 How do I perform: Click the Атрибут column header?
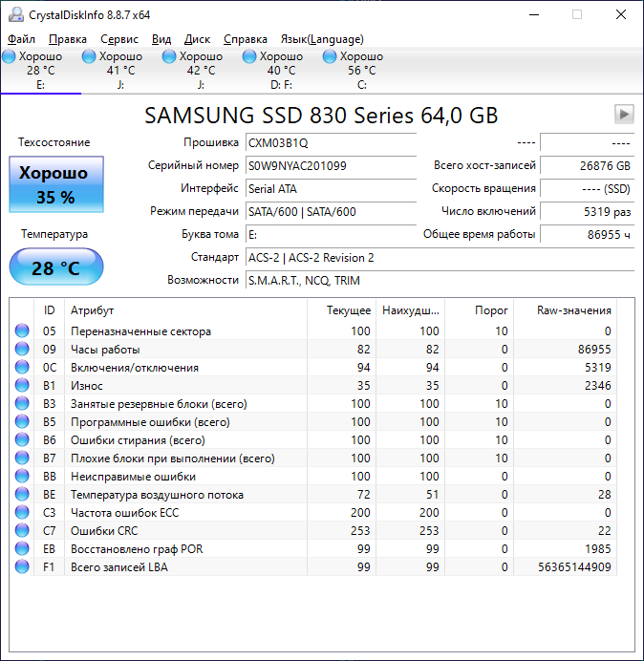[x=185, y=310]
